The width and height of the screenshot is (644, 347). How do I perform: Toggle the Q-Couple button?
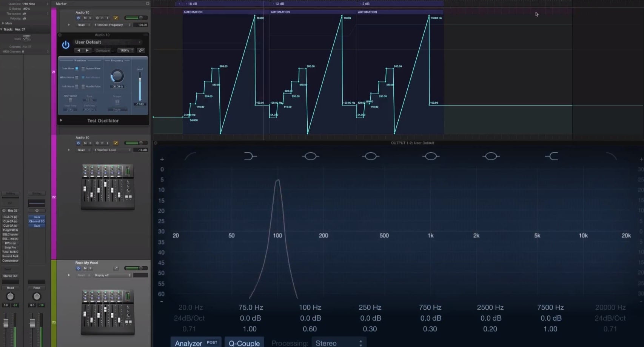tap(244, 343)
